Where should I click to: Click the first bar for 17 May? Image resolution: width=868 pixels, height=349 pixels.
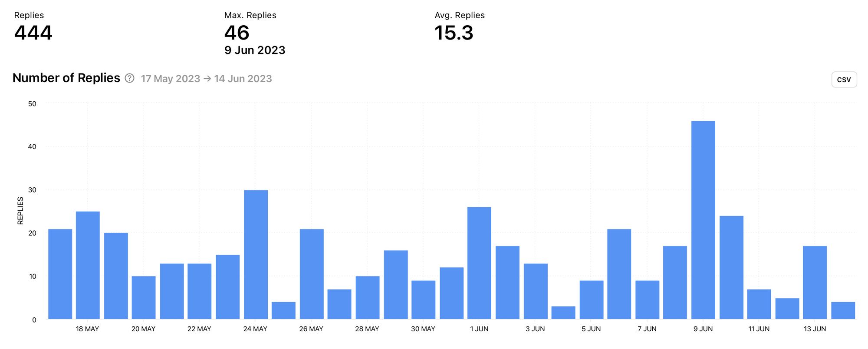pos(60,274)
